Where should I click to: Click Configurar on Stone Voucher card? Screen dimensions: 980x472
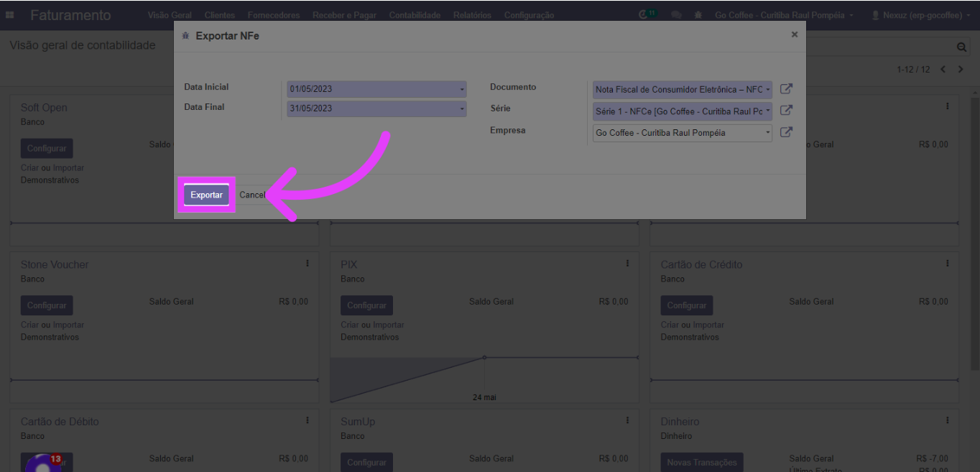[47, 305]
